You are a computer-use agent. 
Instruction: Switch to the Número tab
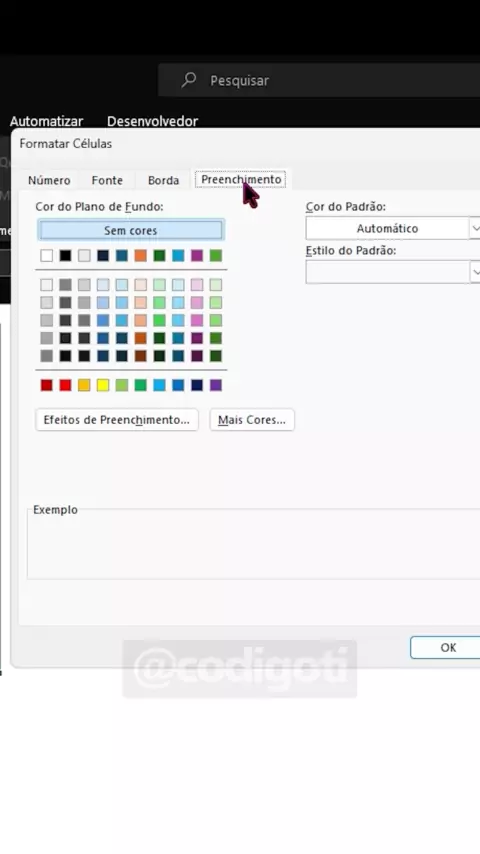(49, 180)
